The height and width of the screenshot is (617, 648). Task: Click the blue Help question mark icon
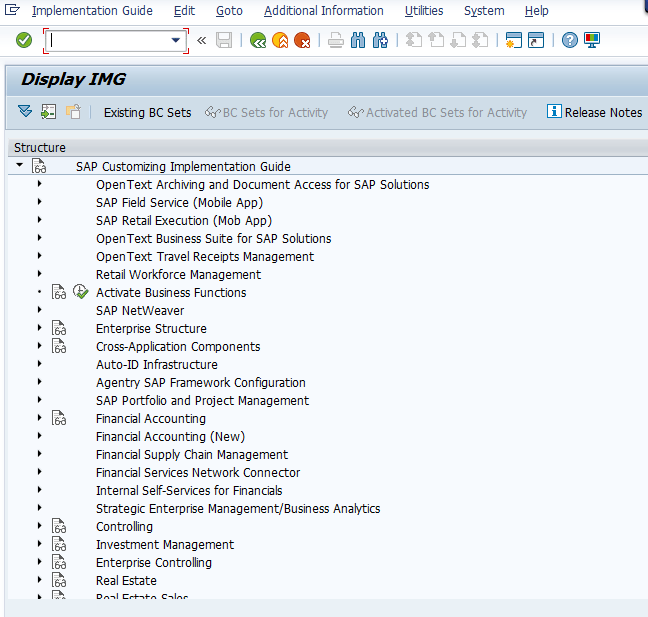coord(569,40)
